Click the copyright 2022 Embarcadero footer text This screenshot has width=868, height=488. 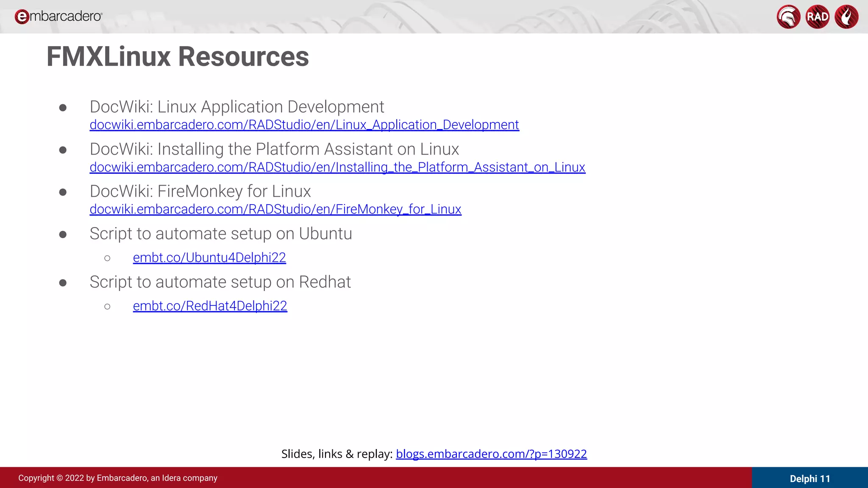pos(118,478)
